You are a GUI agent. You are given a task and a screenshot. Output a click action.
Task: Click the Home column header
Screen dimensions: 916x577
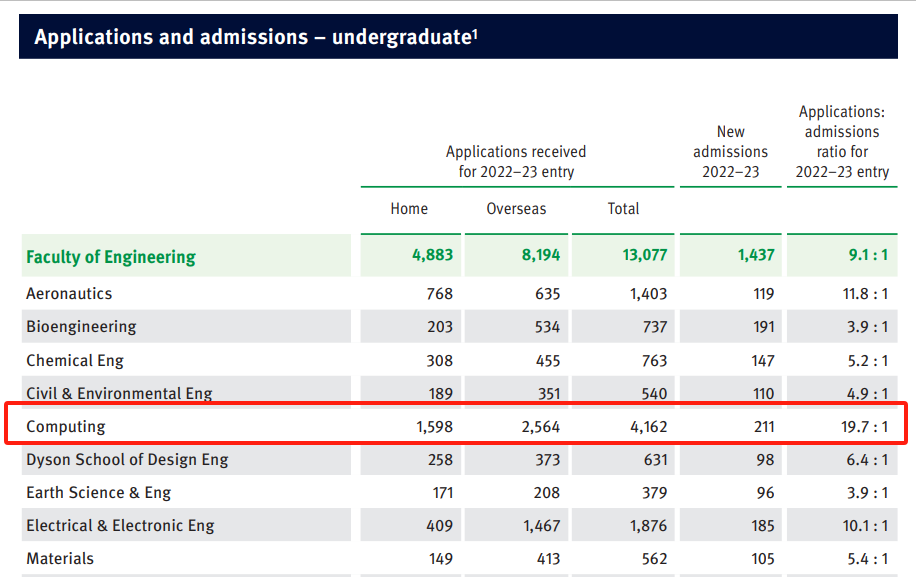(409, 209)
